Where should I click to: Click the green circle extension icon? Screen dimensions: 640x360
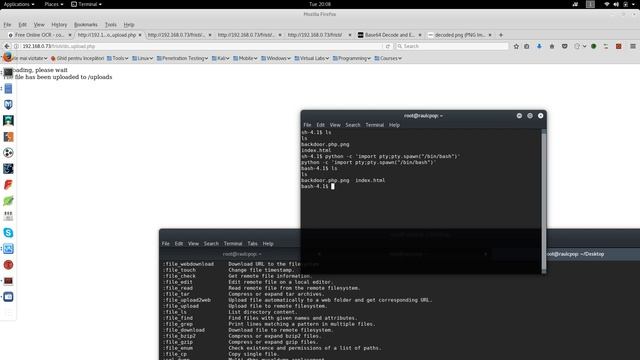coord(594,46)
